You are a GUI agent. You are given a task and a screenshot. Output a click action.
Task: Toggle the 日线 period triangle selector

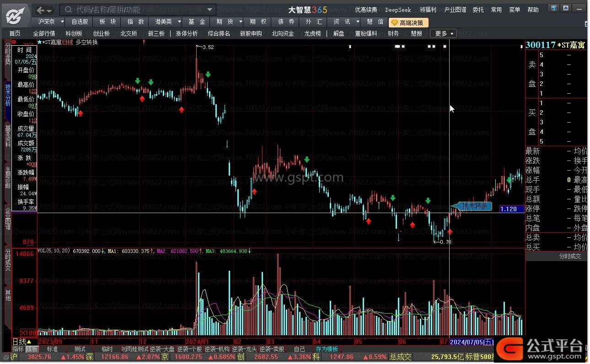[x=29, y=342]
